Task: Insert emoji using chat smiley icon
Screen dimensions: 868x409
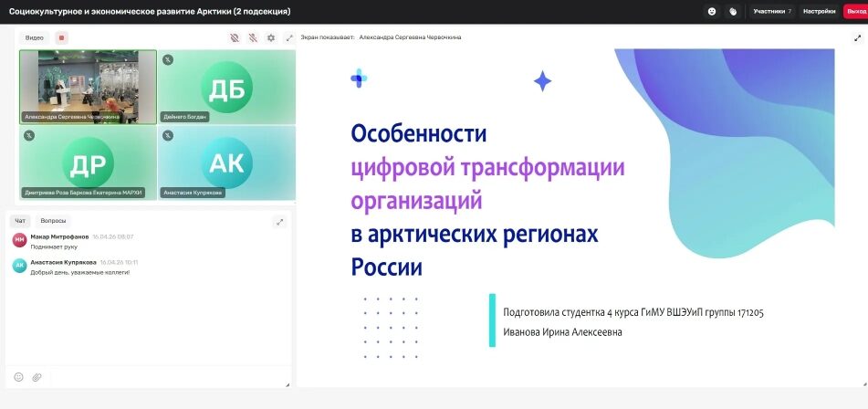Action: tap(18, 376)
